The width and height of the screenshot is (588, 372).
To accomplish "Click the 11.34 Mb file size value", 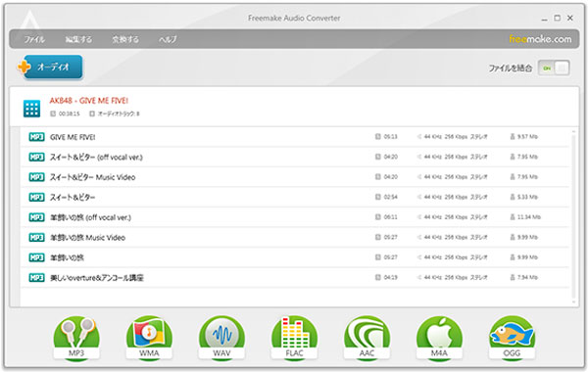I will 529,217.
